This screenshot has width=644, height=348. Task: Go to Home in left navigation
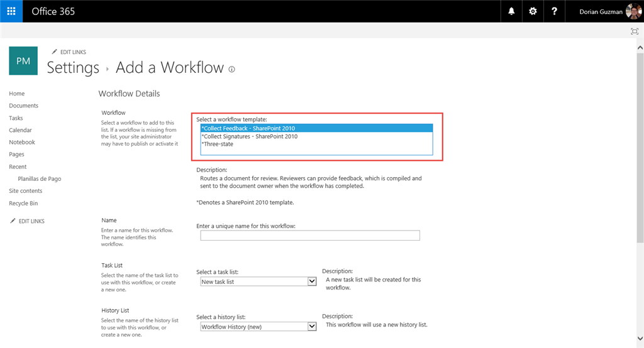tap(17, 94)
